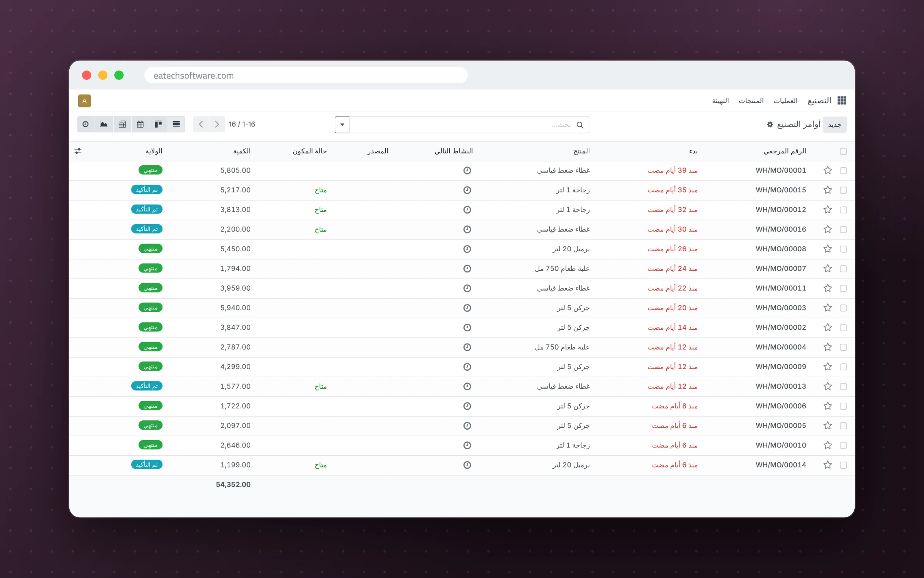Click the total 54,352.00
This screenshot has height=578, width=924.
[x=233, y=484]
